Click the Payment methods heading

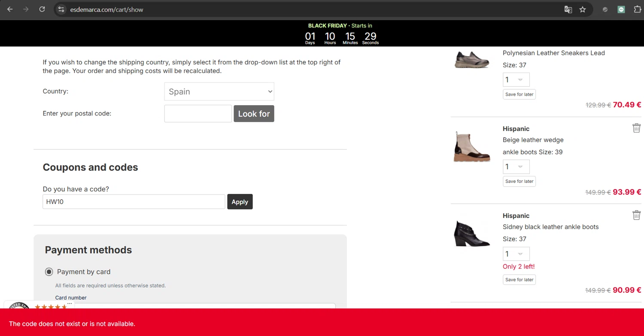pos(88,250)
